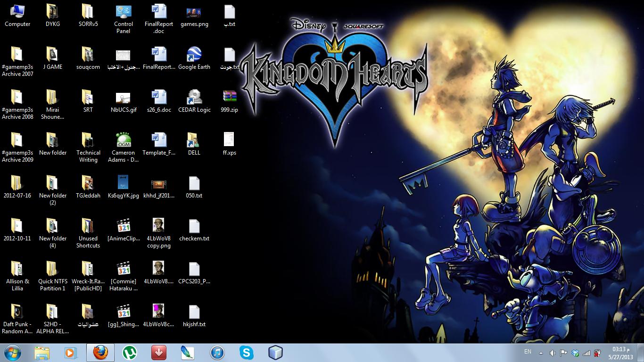Launch Skype from the taskbar
The width and height of the screenshot is (644, 362).
246,353
